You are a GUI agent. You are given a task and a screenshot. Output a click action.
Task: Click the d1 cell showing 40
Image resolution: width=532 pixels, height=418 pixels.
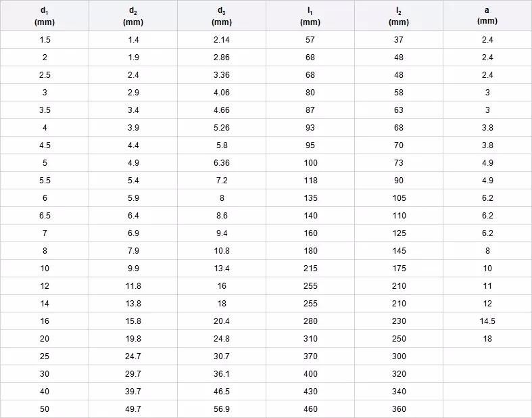tap(45, 391)
